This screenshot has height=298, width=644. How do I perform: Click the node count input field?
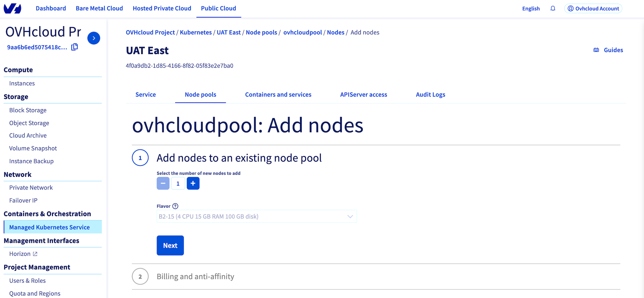pos(178,183)
